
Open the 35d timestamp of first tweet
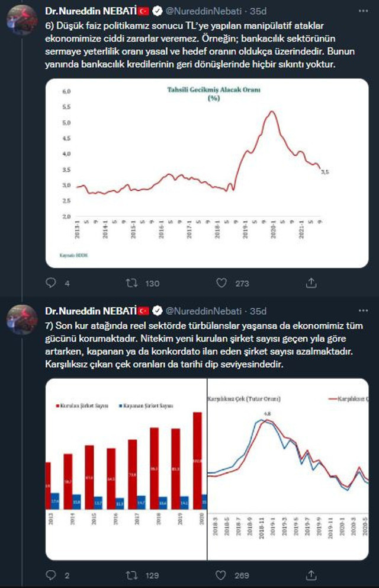258,11
